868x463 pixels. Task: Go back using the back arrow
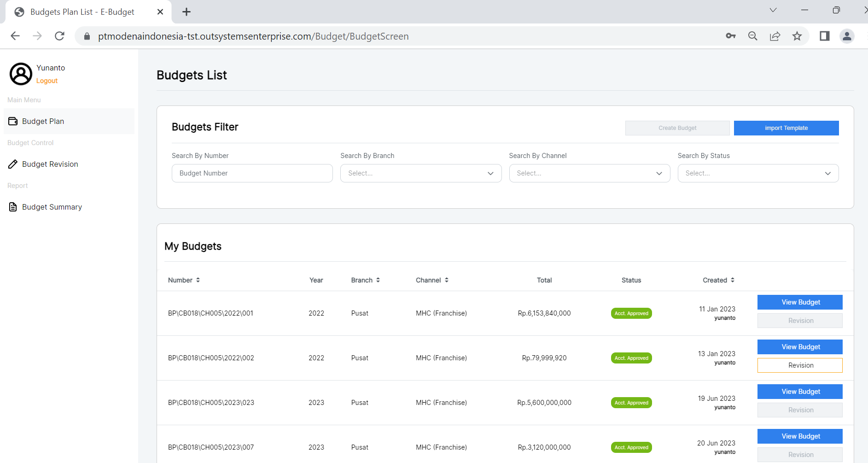click(x=15, y=36)
